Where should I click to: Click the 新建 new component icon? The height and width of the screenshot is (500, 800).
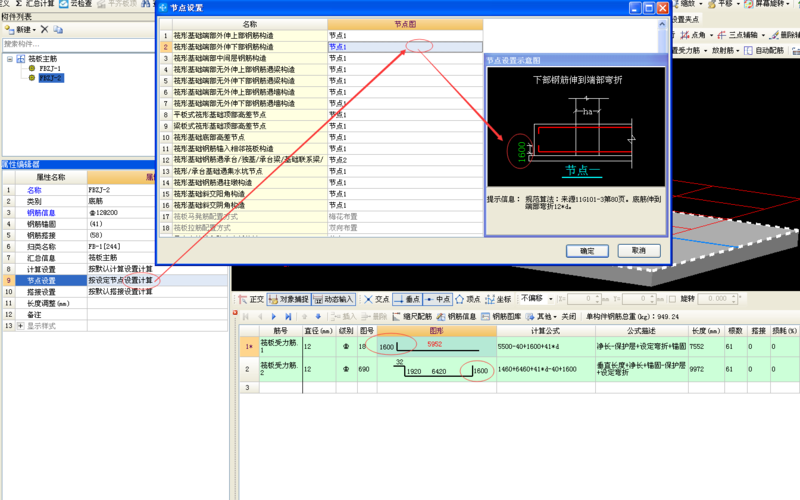coord(9,30)
